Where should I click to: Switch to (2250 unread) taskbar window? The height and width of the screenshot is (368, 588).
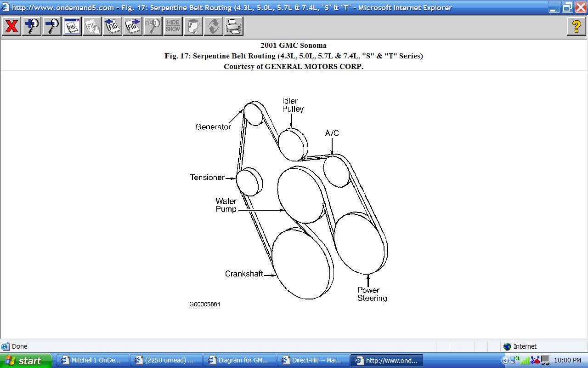click(x=165, y=360)
